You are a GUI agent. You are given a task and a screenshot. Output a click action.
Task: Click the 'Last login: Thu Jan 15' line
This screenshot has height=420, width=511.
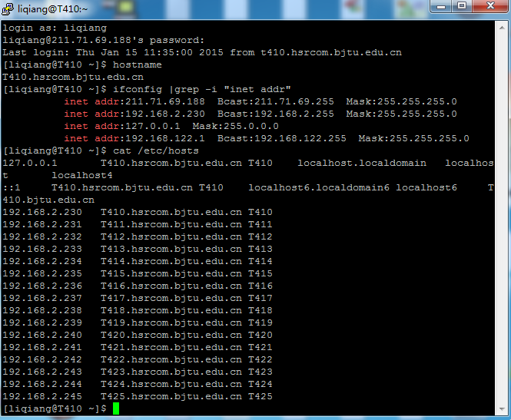point(202,53)
